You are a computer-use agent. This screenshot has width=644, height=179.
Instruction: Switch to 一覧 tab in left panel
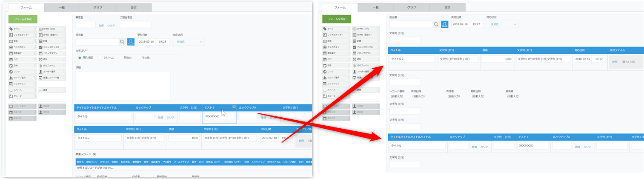click(62, 7)
